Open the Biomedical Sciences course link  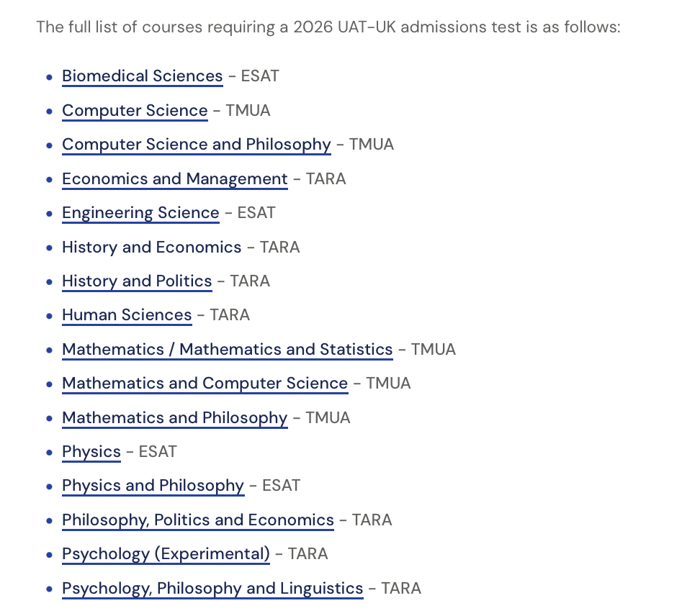coord(143,76)
